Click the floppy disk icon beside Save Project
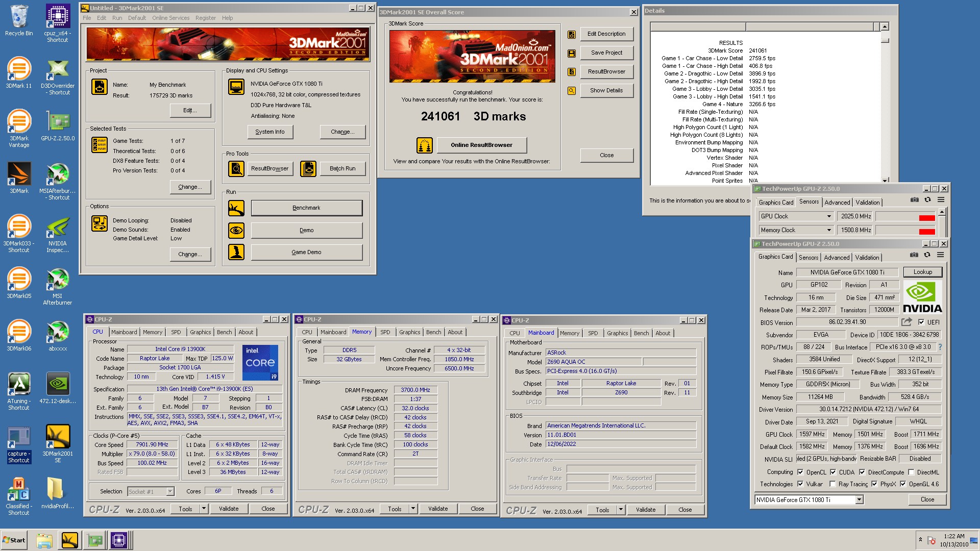The image size is (980, 551). 572,53
